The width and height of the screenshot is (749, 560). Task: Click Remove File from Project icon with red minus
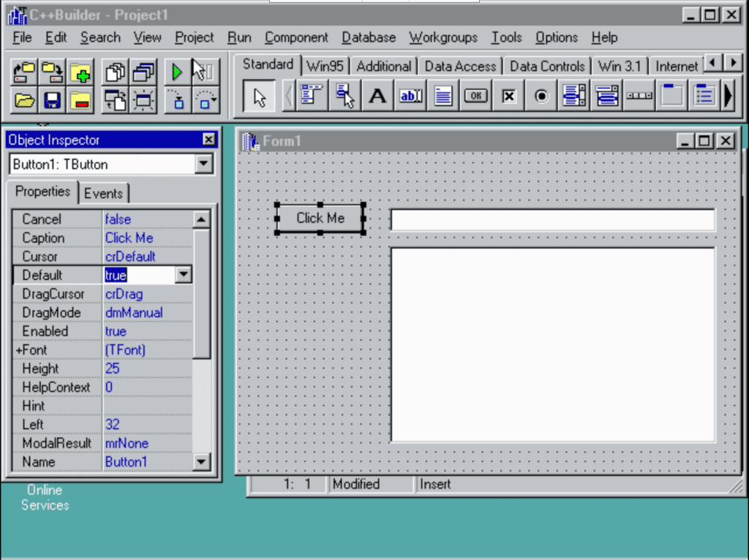pos(80,100)
